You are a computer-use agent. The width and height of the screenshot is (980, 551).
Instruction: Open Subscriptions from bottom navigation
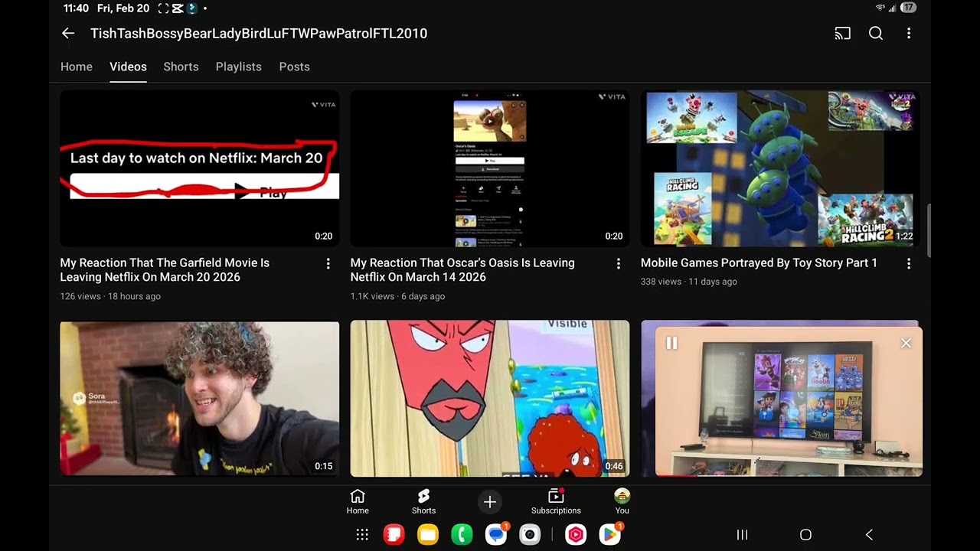click(x=556, y=502)
